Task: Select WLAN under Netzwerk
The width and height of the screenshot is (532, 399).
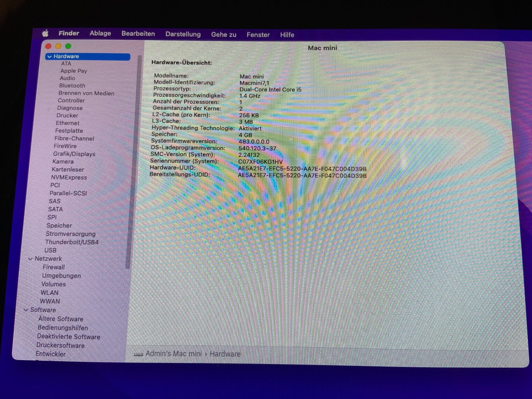Action: (49, 293)
